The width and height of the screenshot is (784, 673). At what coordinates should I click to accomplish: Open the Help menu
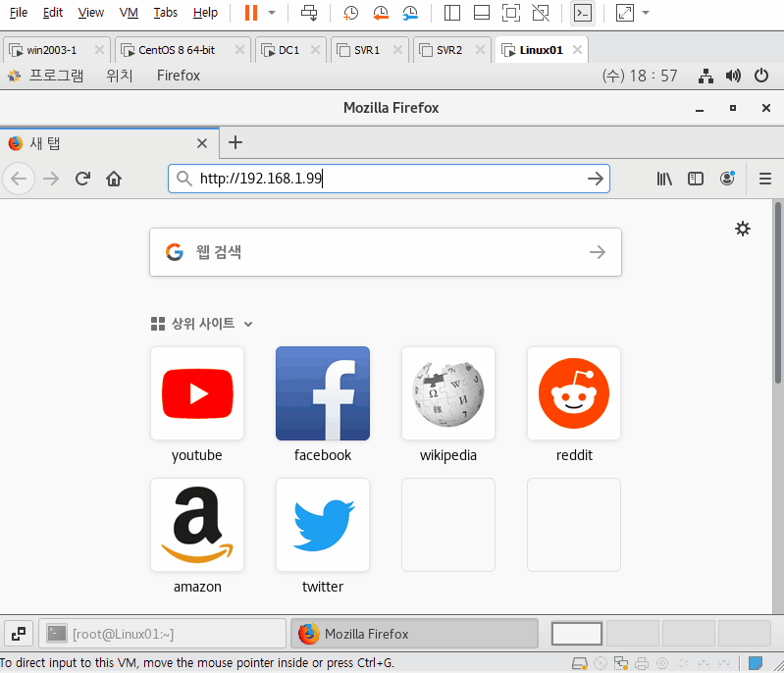pos(205,13)
